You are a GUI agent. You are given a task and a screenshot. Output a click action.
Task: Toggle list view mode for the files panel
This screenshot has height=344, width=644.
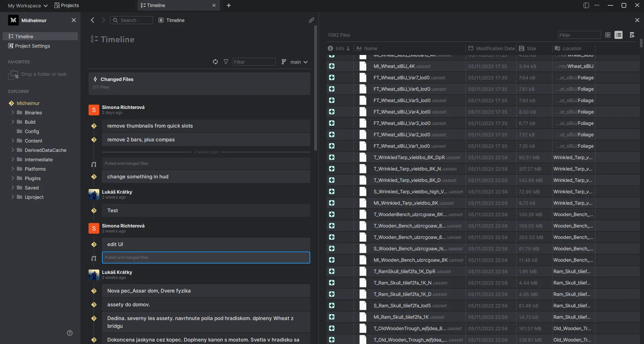point(619,35)
